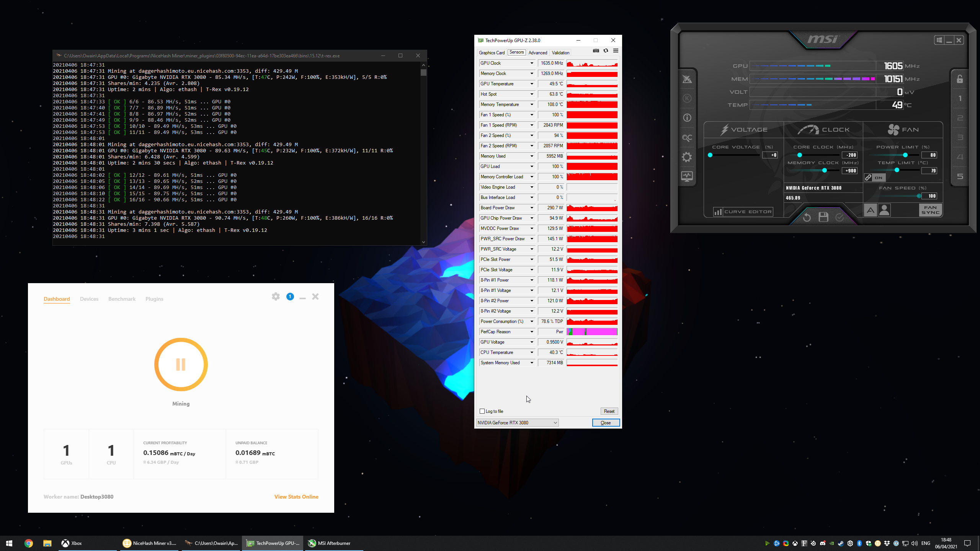Pause mining in NiceHash Miner

point(181,364)
